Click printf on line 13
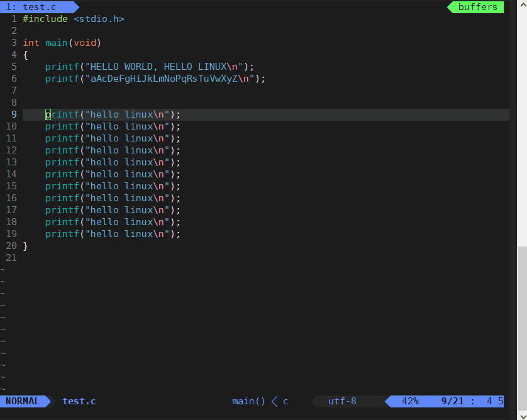Screen dimensions: 527x420 tap(62, 162)
